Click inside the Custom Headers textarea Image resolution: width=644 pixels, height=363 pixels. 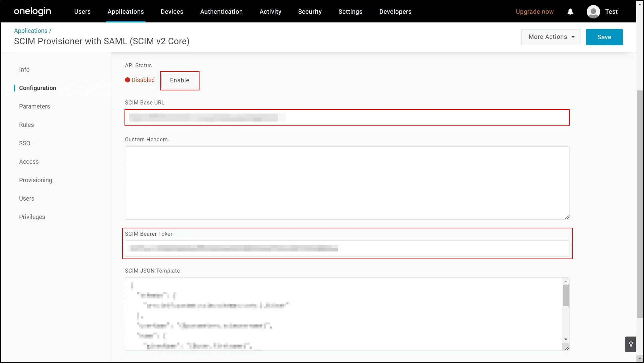tap(347, 183)
